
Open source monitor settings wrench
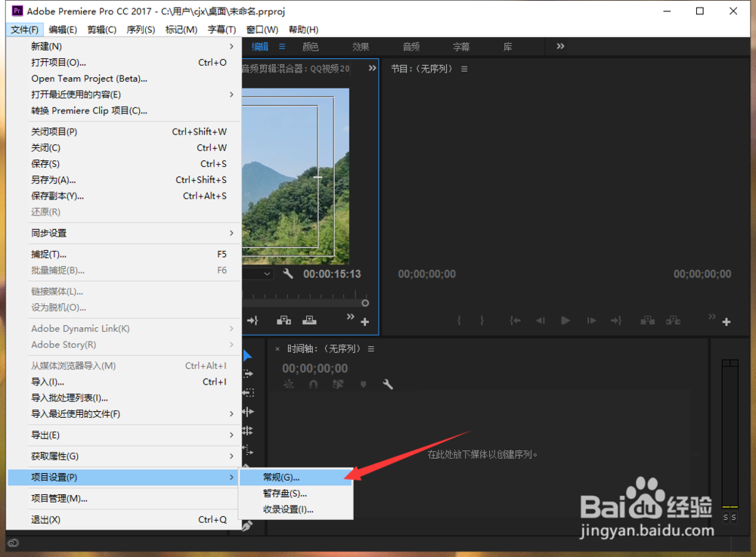(288, 274)
